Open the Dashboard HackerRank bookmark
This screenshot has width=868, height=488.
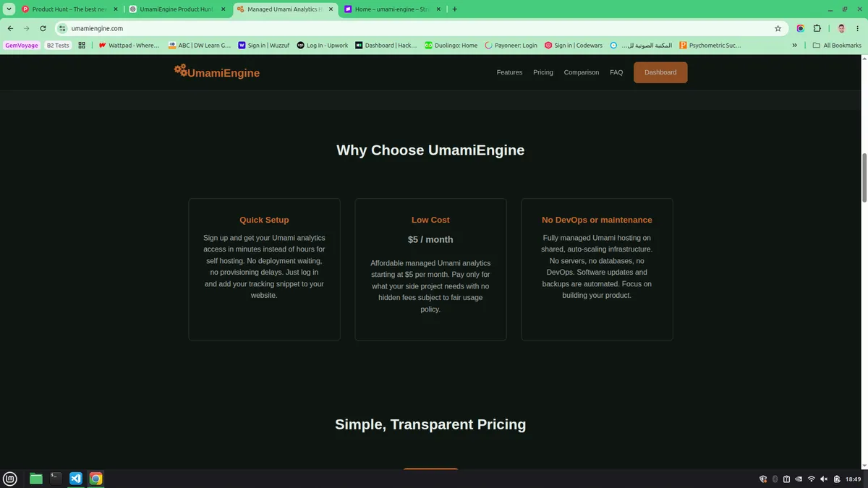(x=386, y=45)
